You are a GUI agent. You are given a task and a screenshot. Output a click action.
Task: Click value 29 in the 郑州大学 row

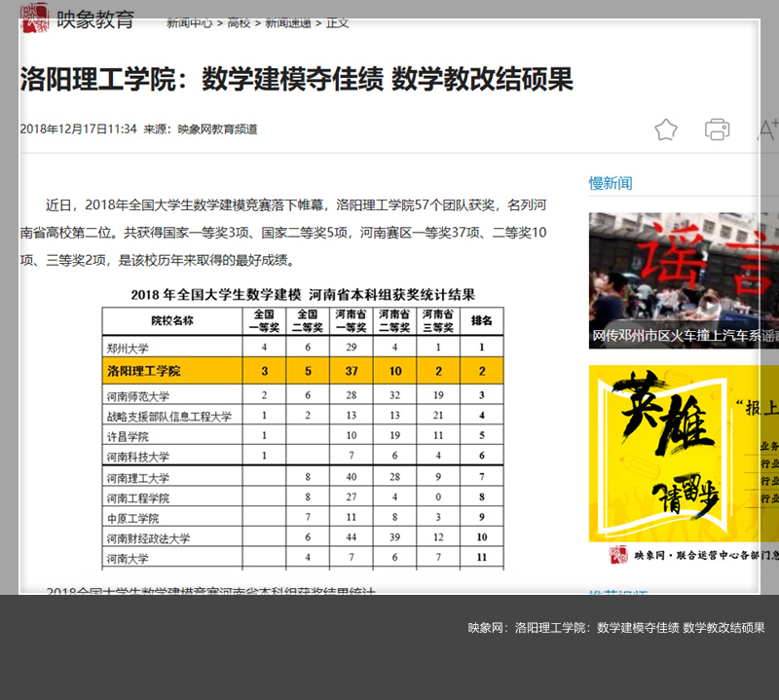[x=352, y=348]
